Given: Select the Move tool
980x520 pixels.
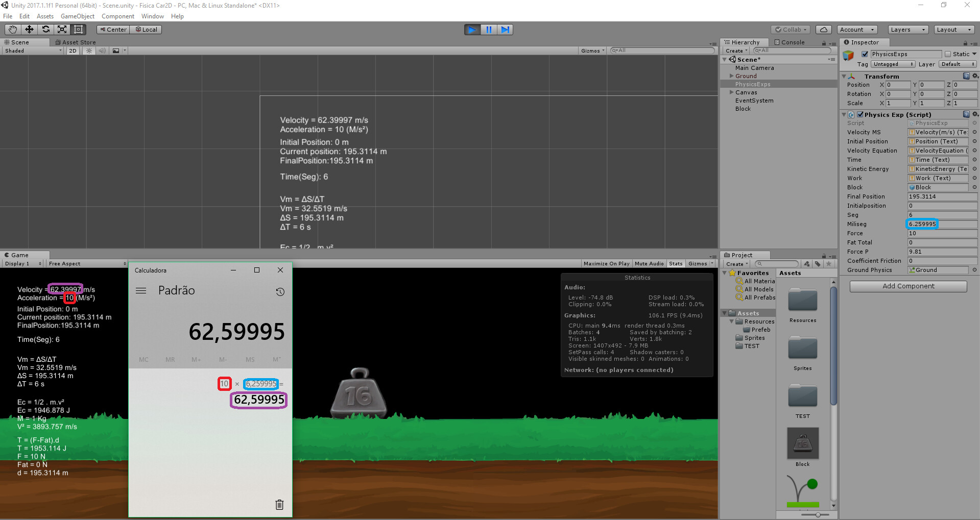Looking at the screenshot, I should (29, 29).
